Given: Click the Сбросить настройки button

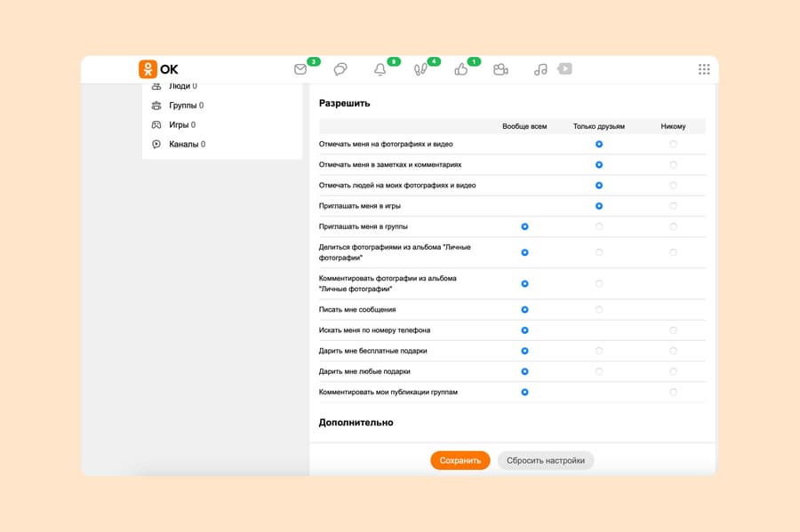Looking at the screenshot, I should [x=546, y=460].
